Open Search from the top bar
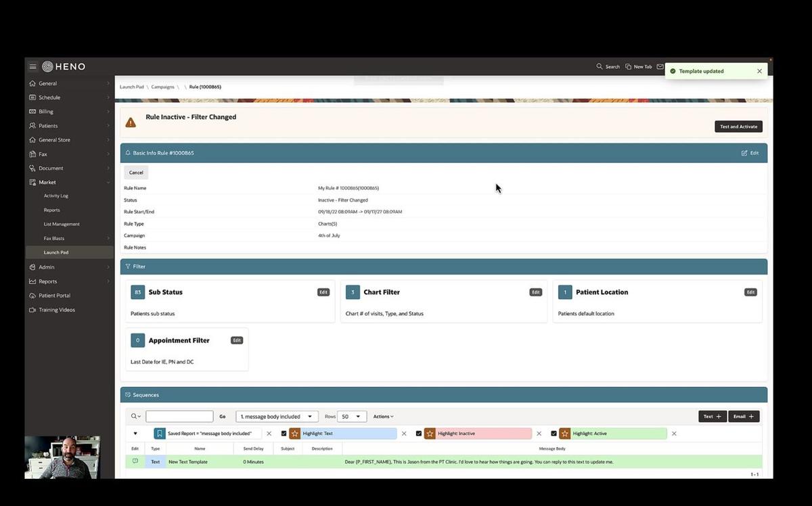This screenshot has height=506, width=812. [x=607, y=66]
